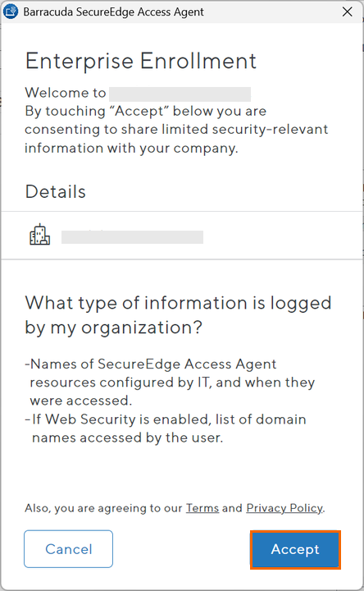Select the Details section heading
364x591 pixels.
pyautogui.click(x=55, y=191)
